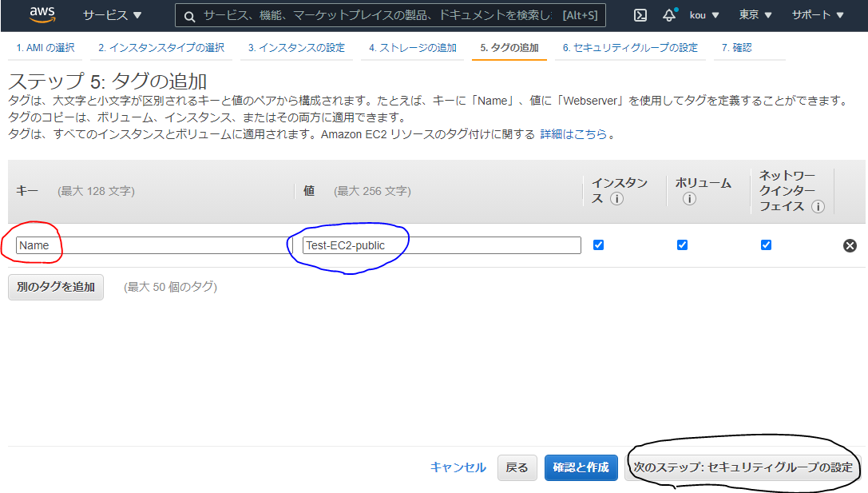The image size is (868, 493).
Task: Go to step 6. セキュリティグループの設定 tab
Action: (630, 48)
